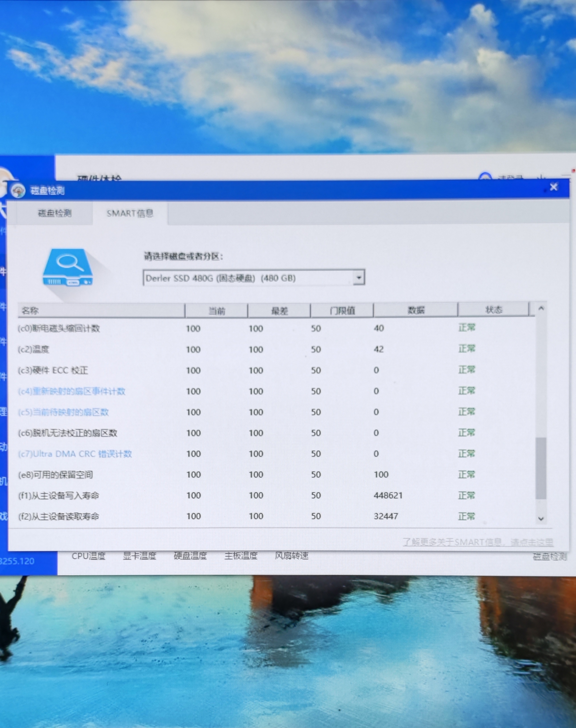Select the SMART信息 tab
The height and width of the screenshot is (728, 576).
[x=130, y=214]
